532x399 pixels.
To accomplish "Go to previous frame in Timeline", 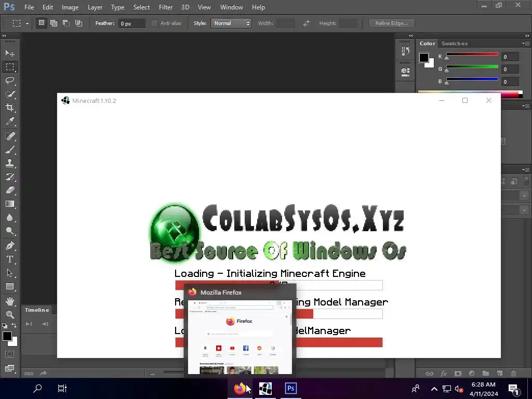I will click(x=45, y=324).
